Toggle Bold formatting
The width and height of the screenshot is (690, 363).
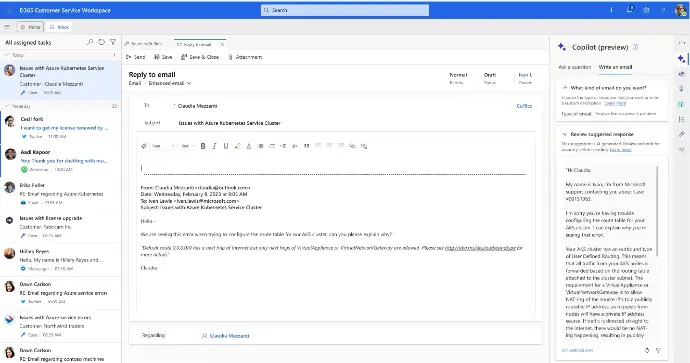(203, 146)
